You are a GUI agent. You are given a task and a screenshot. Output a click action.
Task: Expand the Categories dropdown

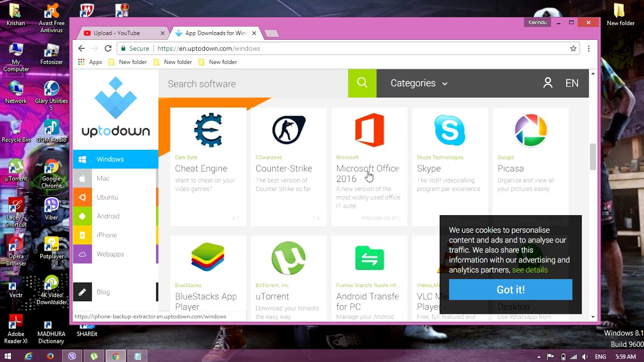point(419,83)
